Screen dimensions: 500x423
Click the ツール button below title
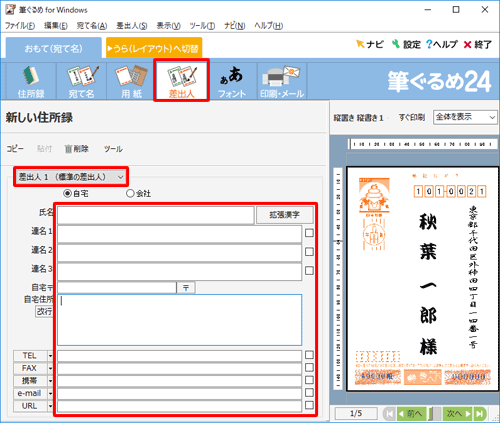(113, 149)
